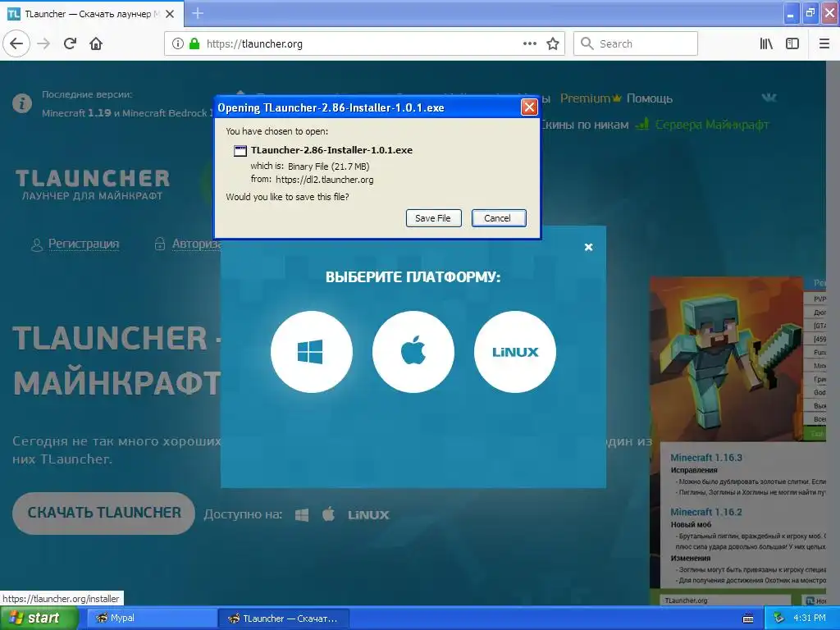Select the TLauncher browser tab
The height and width of the screenshot is (630, 840).
(92, 14)
